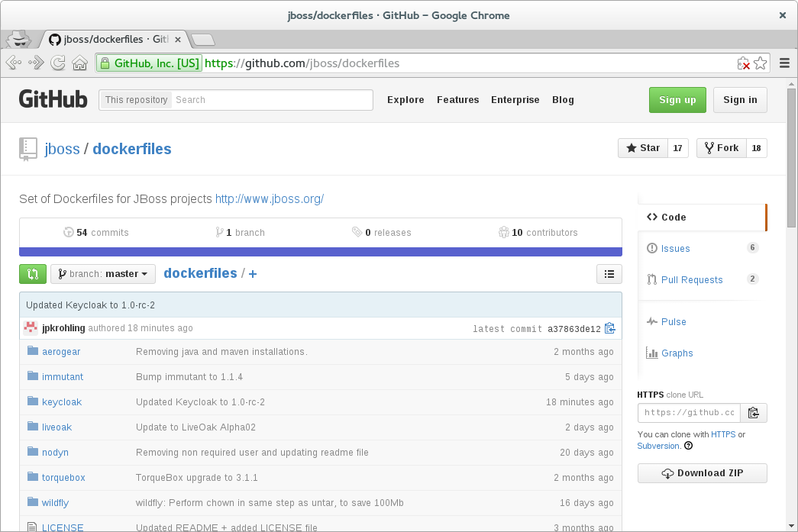This screenshot has height=532, width=798.
Task: Open the branch: master dropdown
Action: (102, 273)
